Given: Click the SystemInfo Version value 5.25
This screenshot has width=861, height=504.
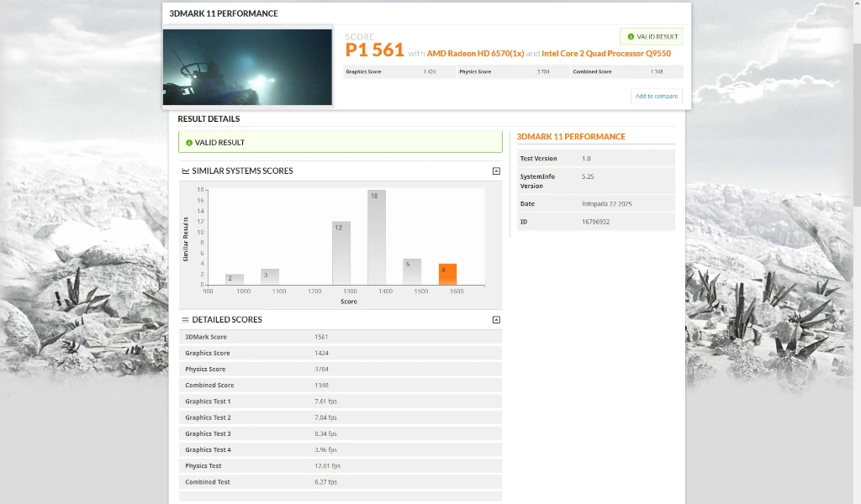Looking at the screenshot, I should tap(588, 176).
